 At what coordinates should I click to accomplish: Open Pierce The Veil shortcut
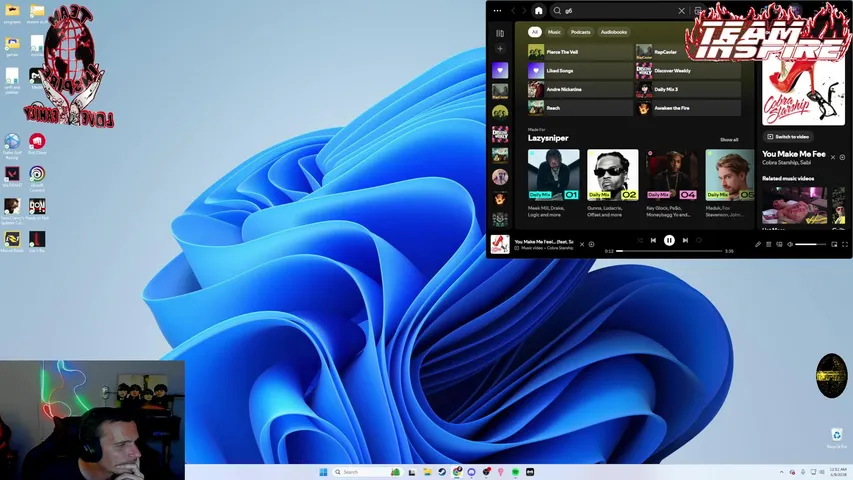[580, 52]
